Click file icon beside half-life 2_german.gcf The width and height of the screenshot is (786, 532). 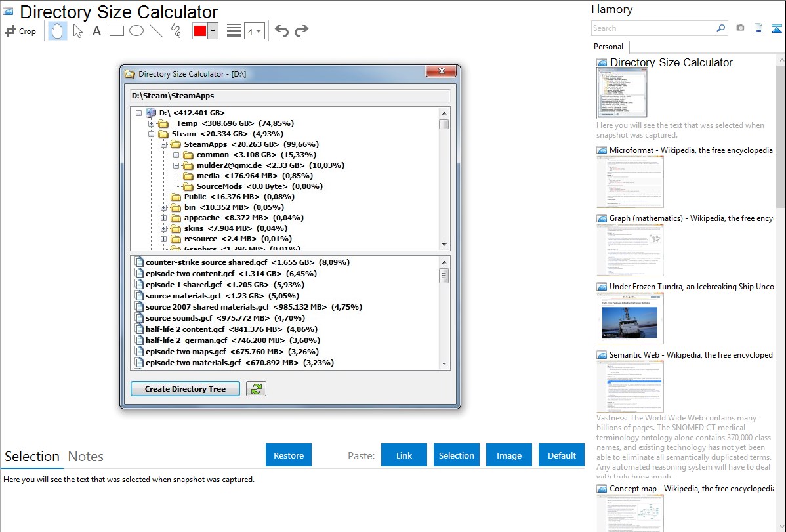click(x=139, y=340)
